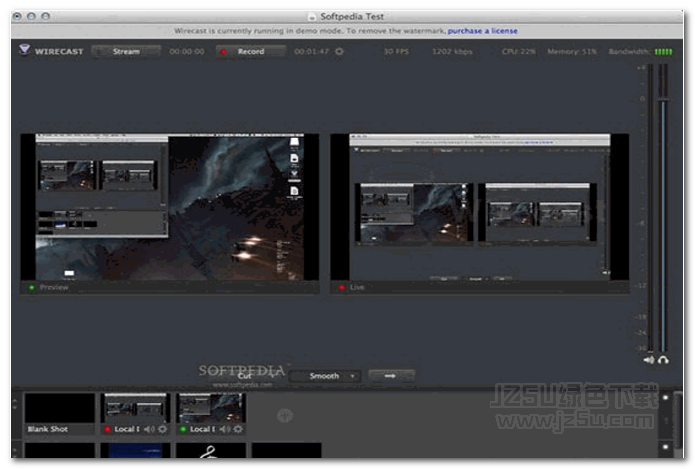The width and height of the screenshot is (695, 469).
Task: Start streaming with the Stream button
Action: [x=126, y=51]
